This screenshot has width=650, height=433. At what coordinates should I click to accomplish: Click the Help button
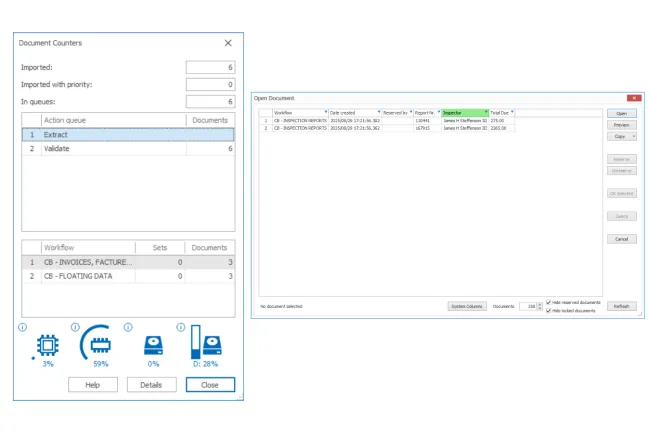click(93, 385)
